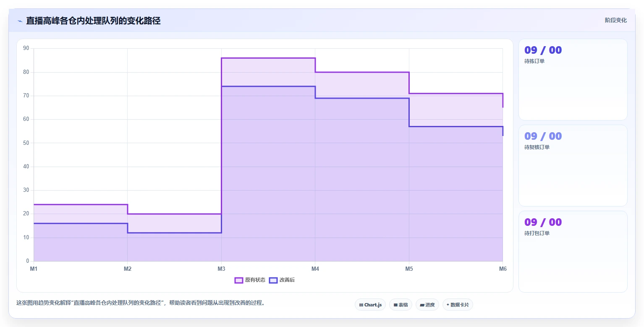This screenshot has height=327, width=644.
Task: Select the 进度 tag chip
Action: (427, 305)
